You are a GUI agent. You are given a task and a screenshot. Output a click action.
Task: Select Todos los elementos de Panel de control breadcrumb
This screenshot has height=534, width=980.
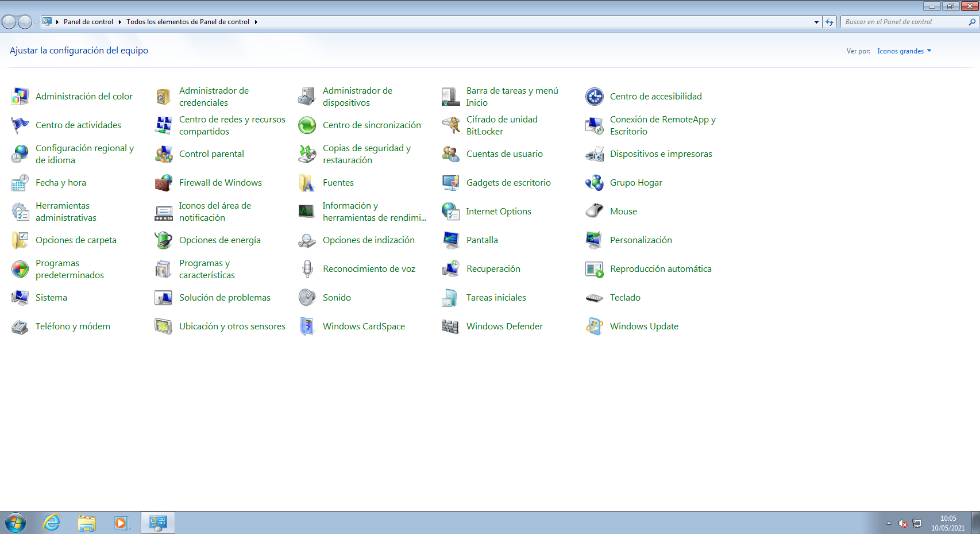188,22
